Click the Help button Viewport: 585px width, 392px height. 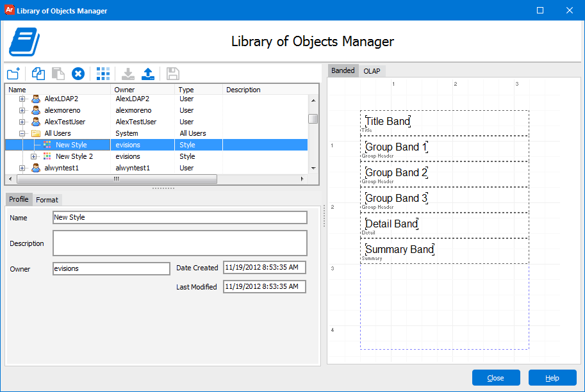(552, 378)
